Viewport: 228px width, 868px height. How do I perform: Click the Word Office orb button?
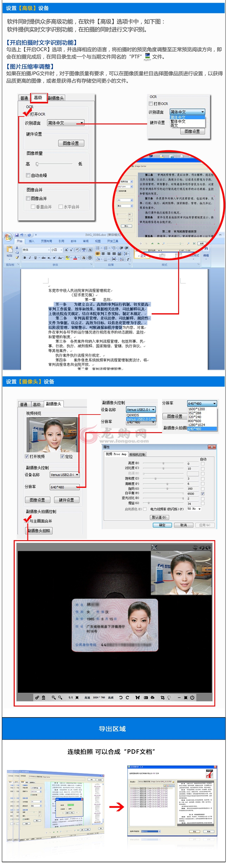[8, 237]
